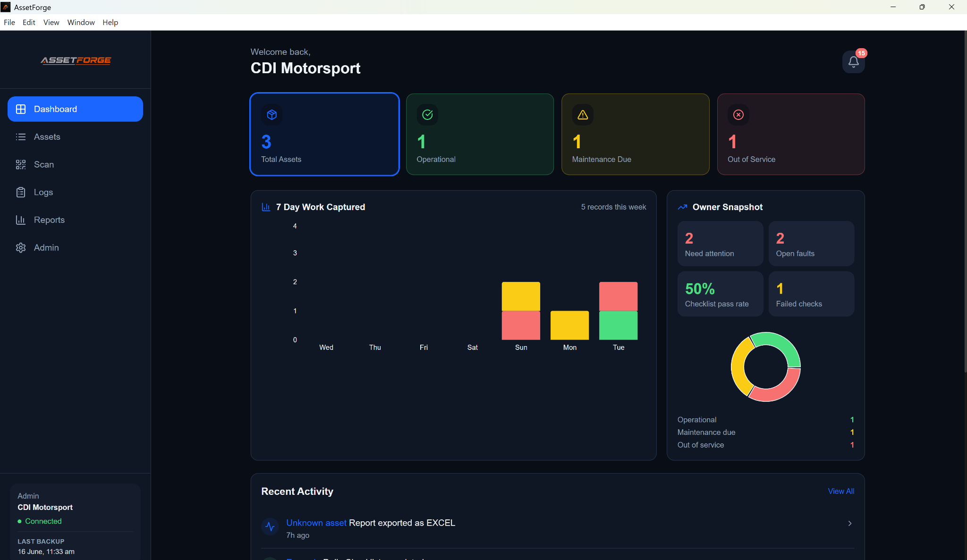Click the red bar segment on Sunday
Viewport: 967px width, 560px height.
[x=521, y=325]
